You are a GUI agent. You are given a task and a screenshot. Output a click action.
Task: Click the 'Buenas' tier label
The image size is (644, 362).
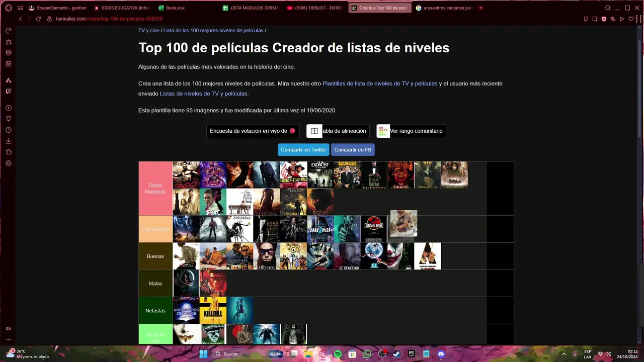point(155,256)
